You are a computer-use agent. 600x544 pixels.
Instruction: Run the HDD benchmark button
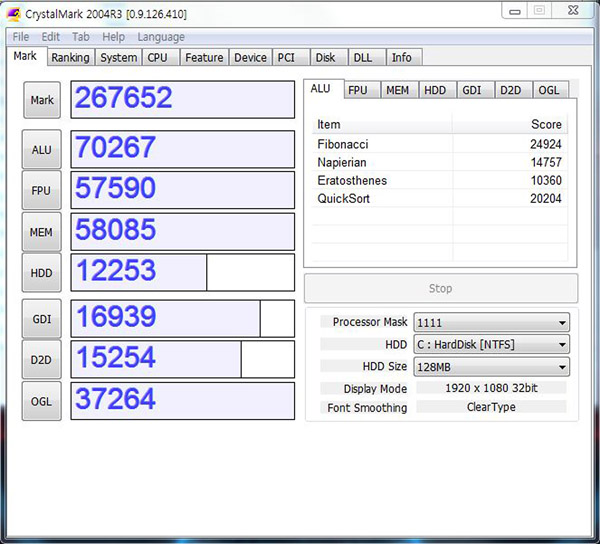click(42, 273)
